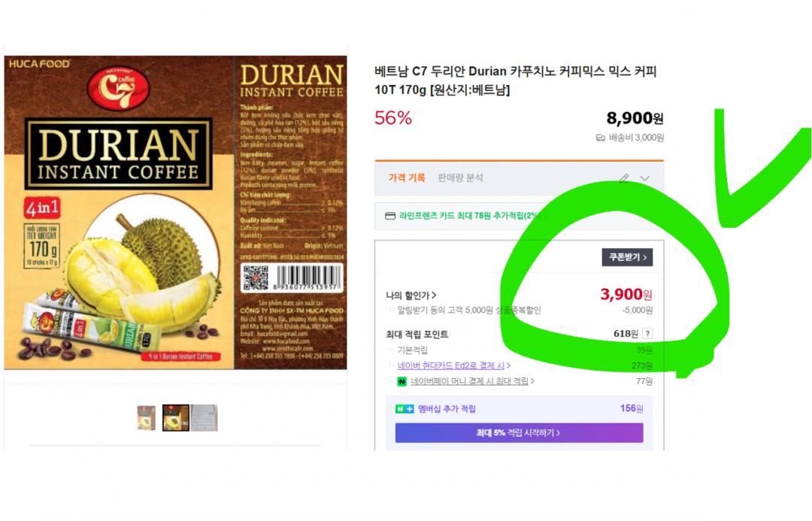Click 최대 5% 적립 시작하기 button

[x=519, y=432]
